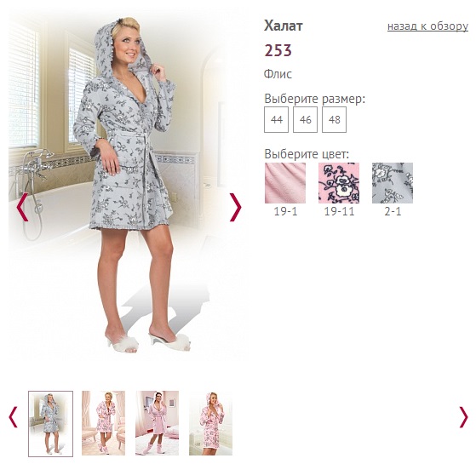Go back via 'назад к обзору' link
Viewport: 476px width, 464px height.
(427, 26)
